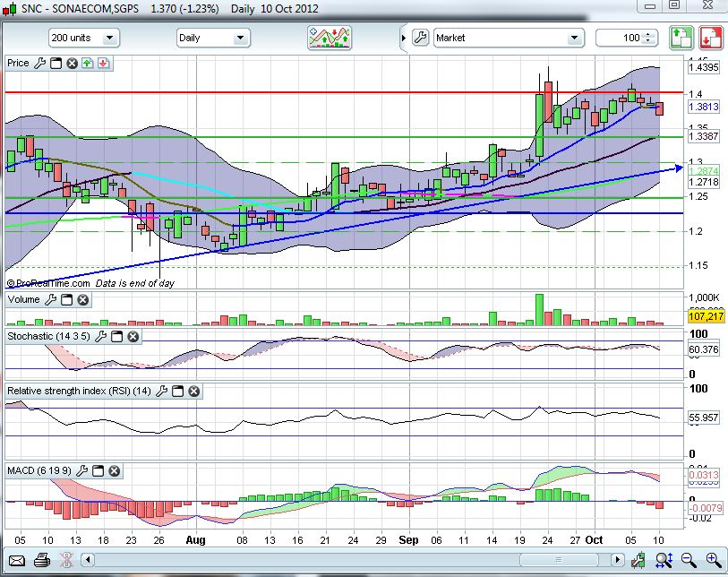Click the MACD (6 19 9) label
This screenshot has height=577, width=728.
pyautogui.click(x=39, y=470)
